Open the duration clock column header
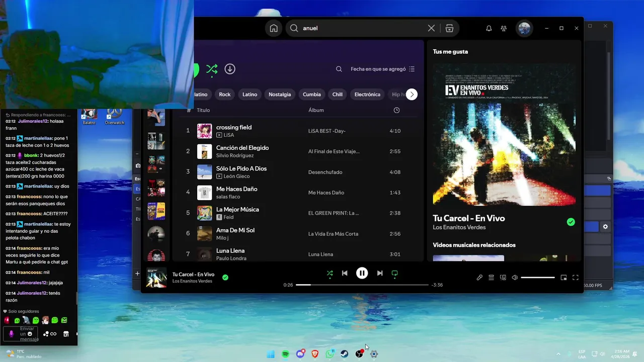 tap(396, 110)
